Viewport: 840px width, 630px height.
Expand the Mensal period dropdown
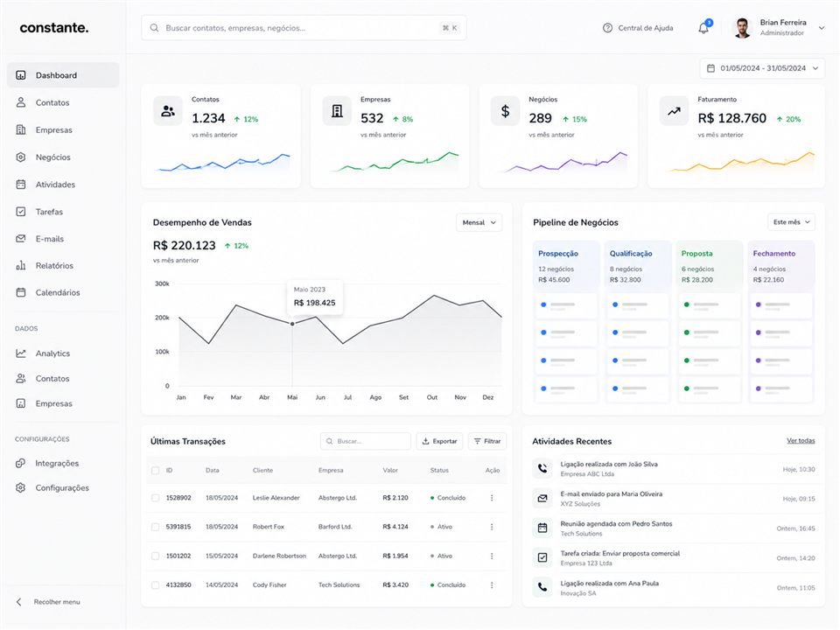pos(479,222)
